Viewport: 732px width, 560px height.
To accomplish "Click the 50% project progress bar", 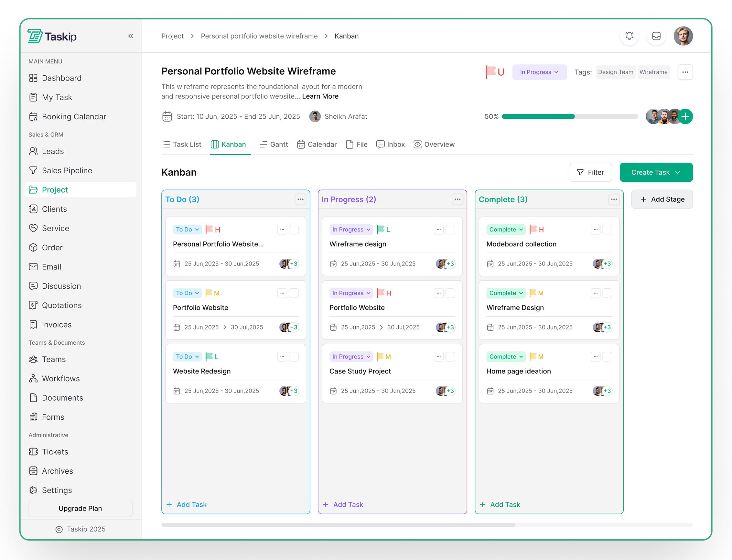I will point(569,116).
